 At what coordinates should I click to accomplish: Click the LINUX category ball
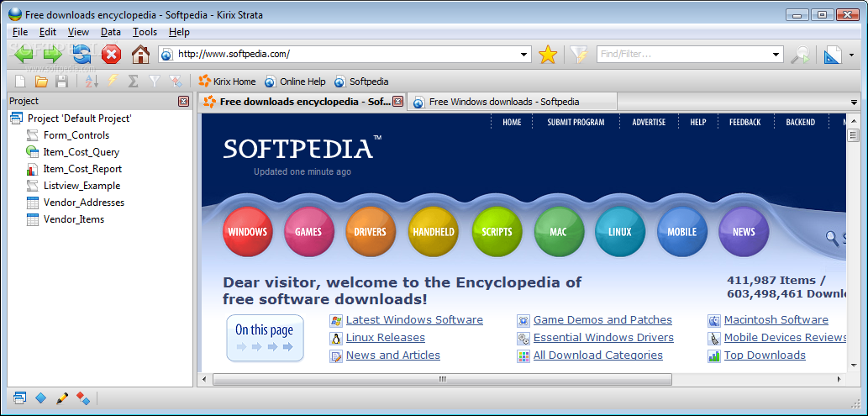click(620, 232)
